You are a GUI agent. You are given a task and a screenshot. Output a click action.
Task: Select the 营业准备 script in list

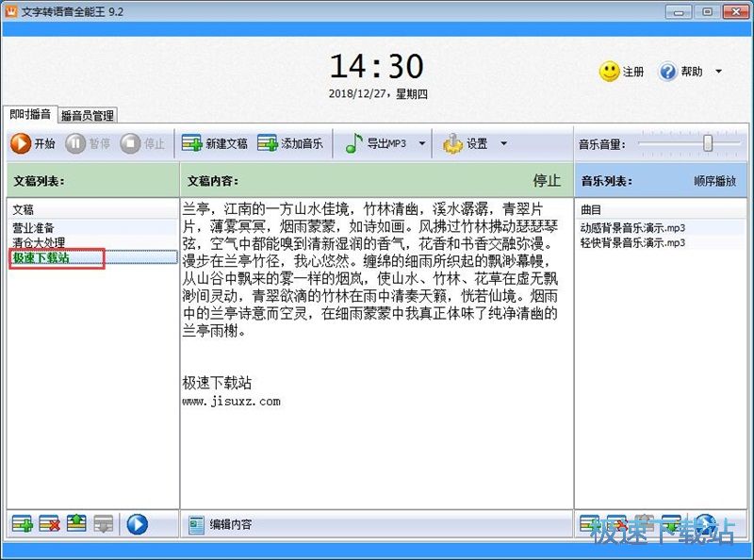coord(92,227)
